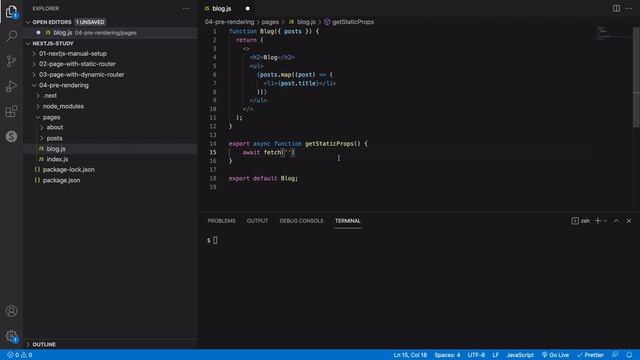Viewport: 640px width, 360px height.
Task: Expand the node_modules folder
Action: coord(63,107)
